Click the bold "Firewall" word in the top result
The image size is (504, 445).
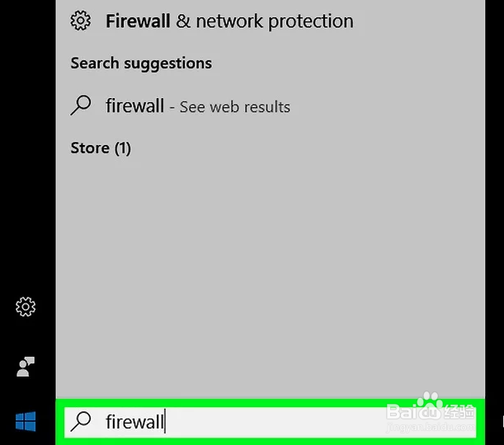[x=138, y=21]
